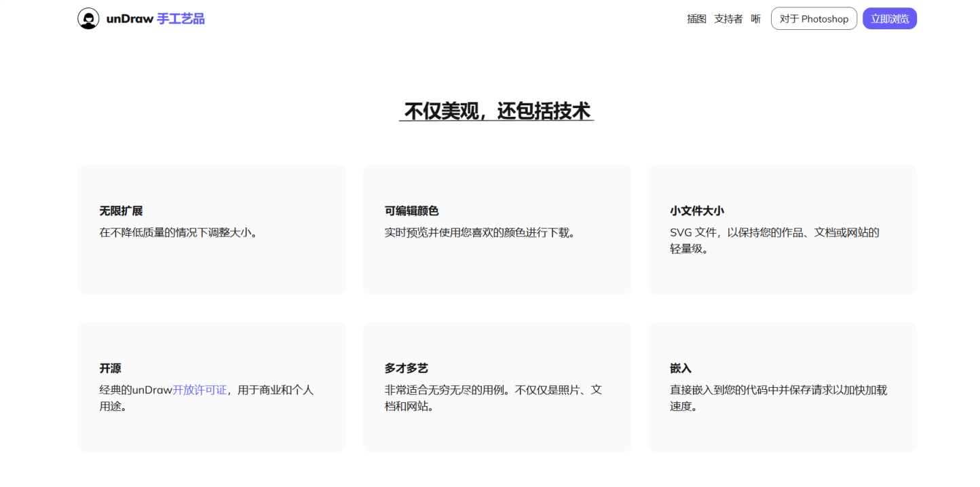Viewport: 980px width, 487px height.
Task: Select the 可编辑颜色 card title
Action: click(x=411, y=211)
